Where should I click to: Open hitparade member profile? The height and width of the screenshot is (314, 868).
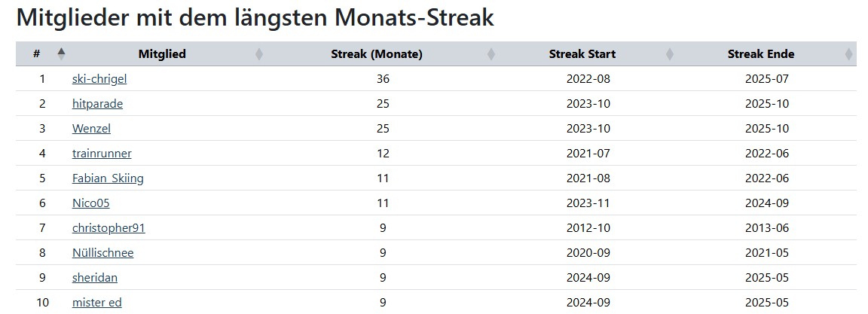97,103
